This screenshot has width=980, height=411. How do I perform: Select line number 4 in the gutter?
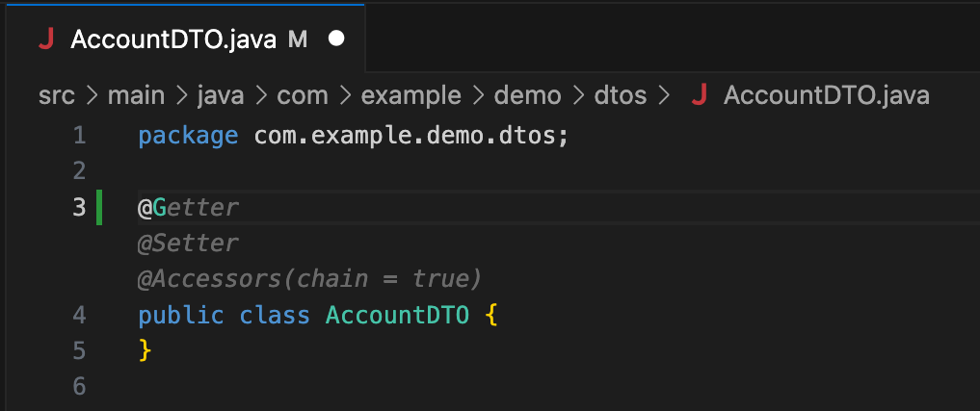[x=79, y=315]
